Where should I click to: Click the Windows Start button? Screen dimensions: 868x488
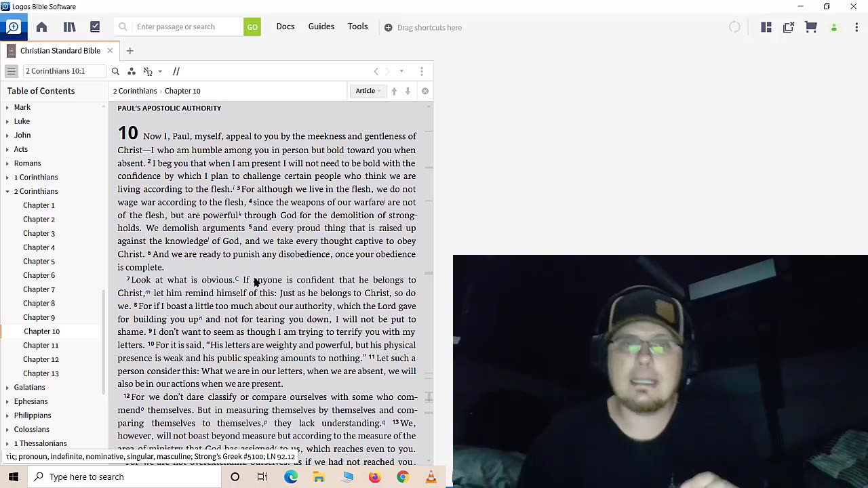pos(14,476)
